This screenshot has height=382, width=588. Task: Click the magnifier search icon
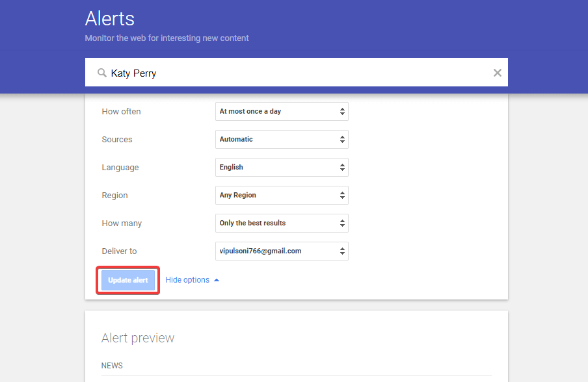[x=102, y=73]
